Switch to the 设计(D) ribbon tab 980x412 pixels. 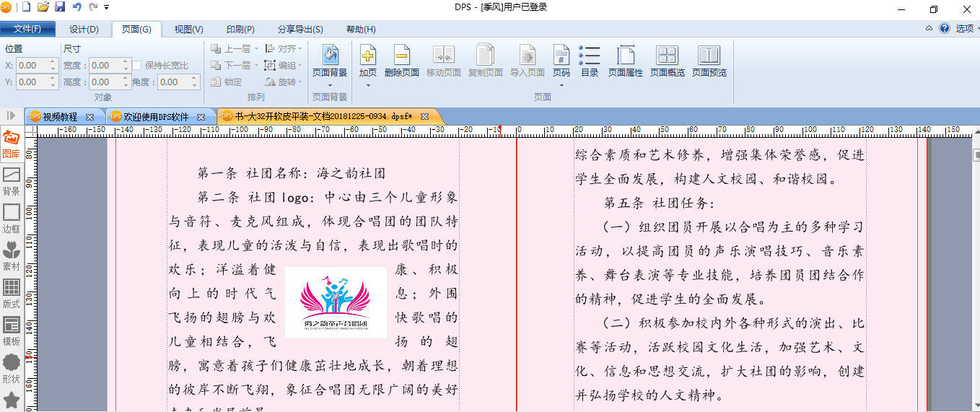coord(84,30)
